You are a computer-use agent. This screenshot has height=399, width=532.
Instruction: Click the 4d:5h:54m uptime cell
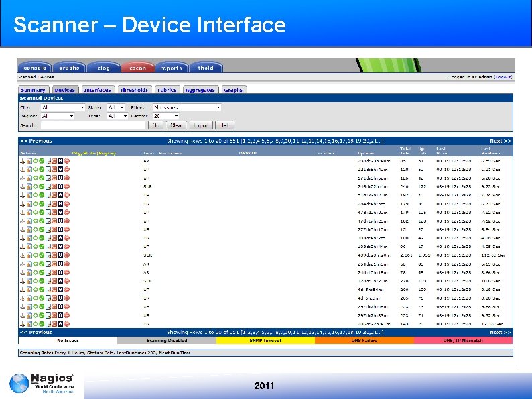[370, 290]
